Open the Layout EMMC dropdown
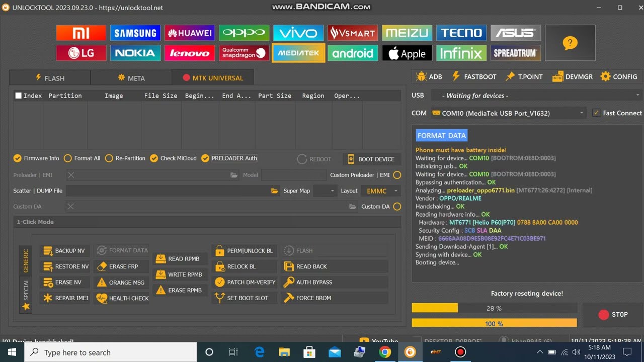This screenshot has width=644, height=362. [381, 191]
